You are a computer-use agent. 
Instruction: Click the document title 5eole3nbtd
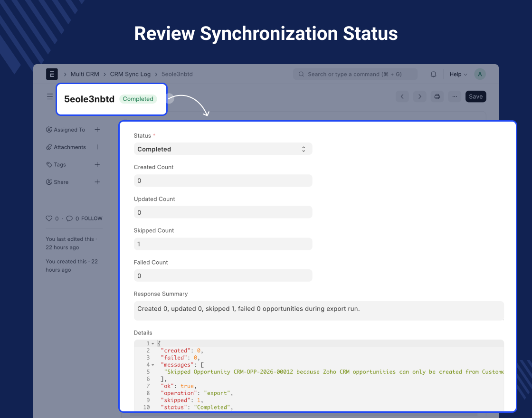(x=89, y=99)
